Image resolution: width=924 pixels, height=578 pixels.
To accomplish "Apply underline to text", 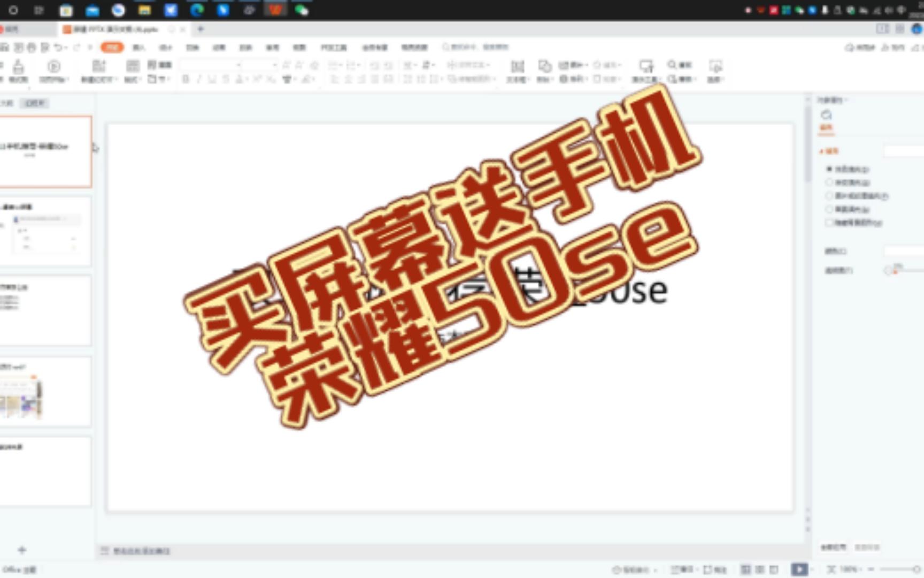I will coord(212,79).
